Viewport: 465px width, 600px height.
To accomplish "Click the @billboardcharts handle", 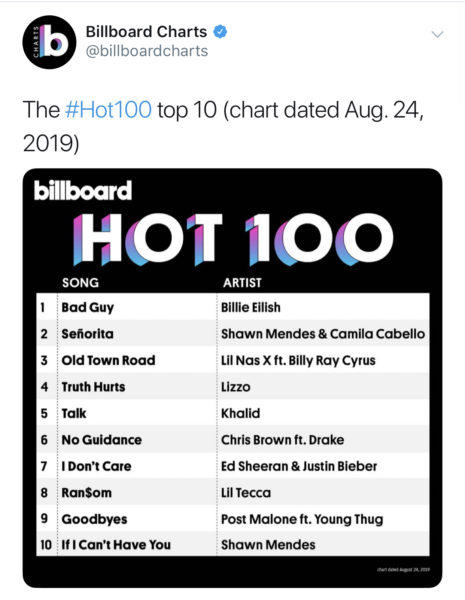I will pyautogui.click(x=147, y=51).
